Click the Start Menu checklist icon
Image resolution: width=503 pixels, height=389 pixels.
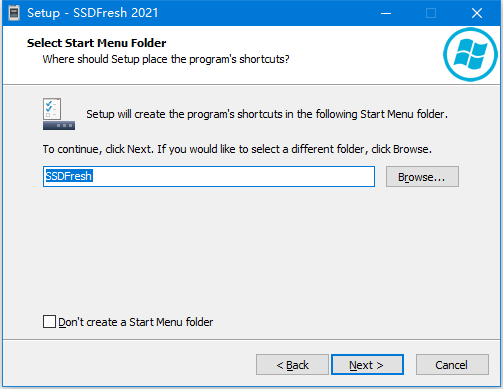(59, 114)
